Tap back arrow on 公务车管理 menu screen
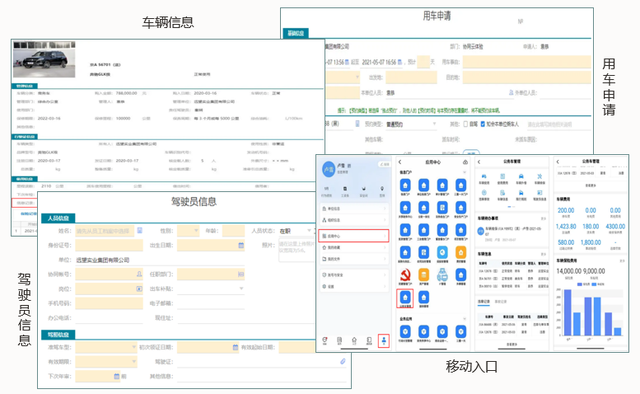The image size is (640, 394). (x=479, y=162)
